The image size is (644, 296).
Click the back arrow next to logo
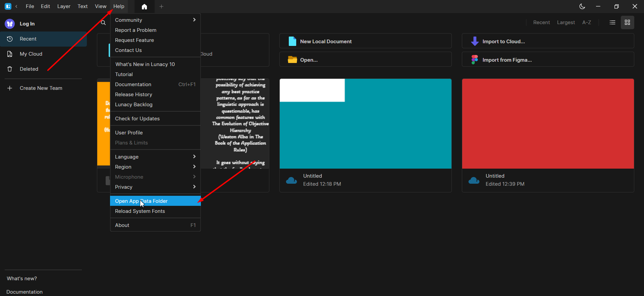(x=16, y=6)
